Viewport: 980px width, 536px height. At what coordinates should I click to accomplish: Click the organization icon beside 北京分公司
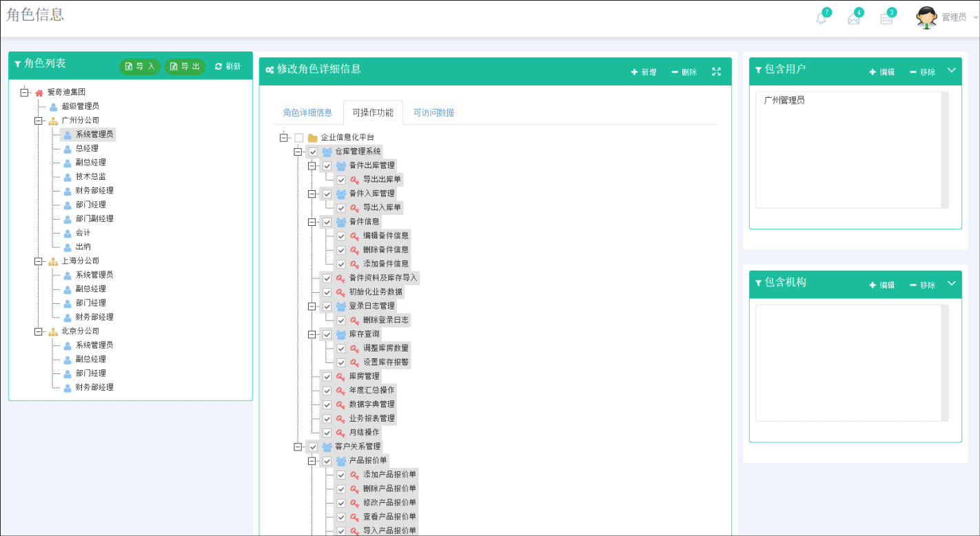click(53, 331)
